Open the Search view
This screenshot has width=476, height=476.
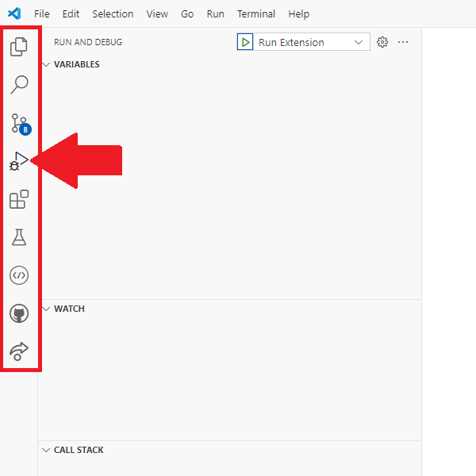point(19,85)
